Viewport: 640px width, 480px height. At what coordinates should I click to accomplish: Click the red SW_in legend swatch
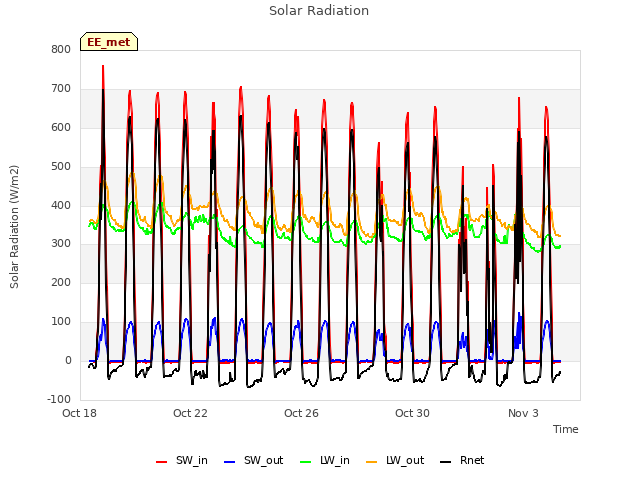click(162, 462)
